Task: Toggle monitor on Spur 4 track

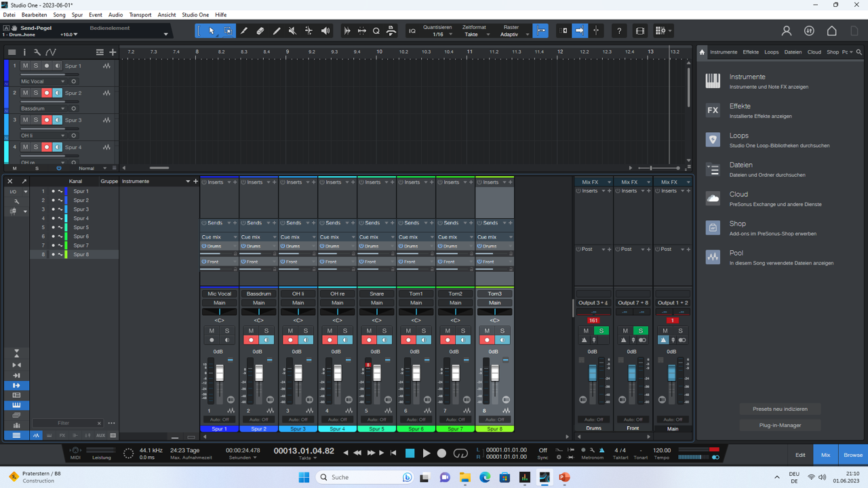Action: [x=58, y=147]
